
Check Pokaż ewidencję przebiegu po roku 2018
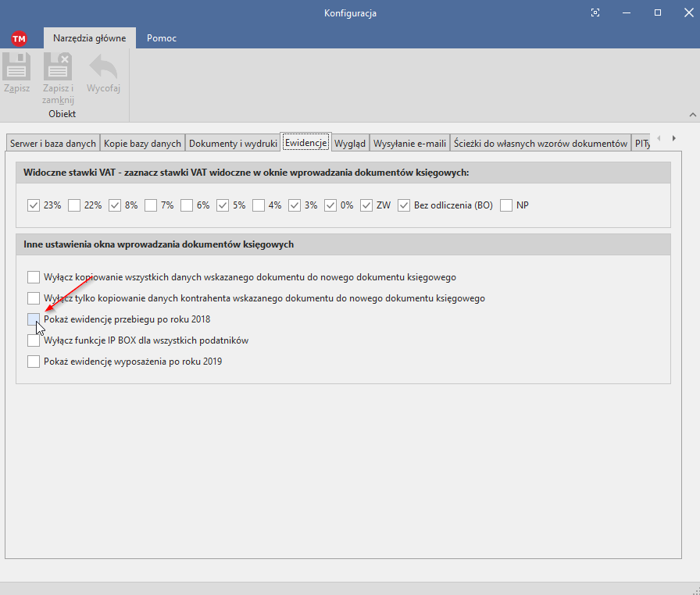click(x=34, y=319)
